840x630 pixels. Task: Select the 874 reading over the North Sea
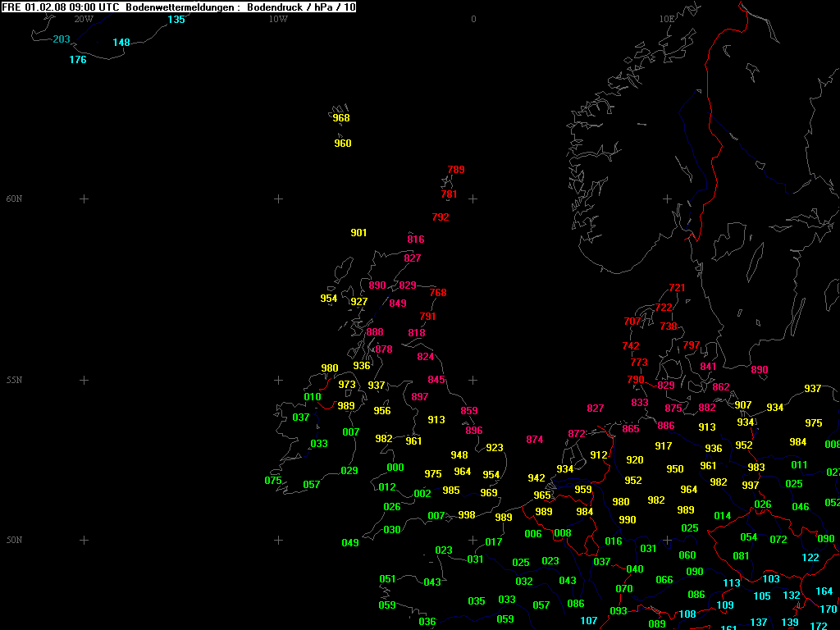coord(535,440)
